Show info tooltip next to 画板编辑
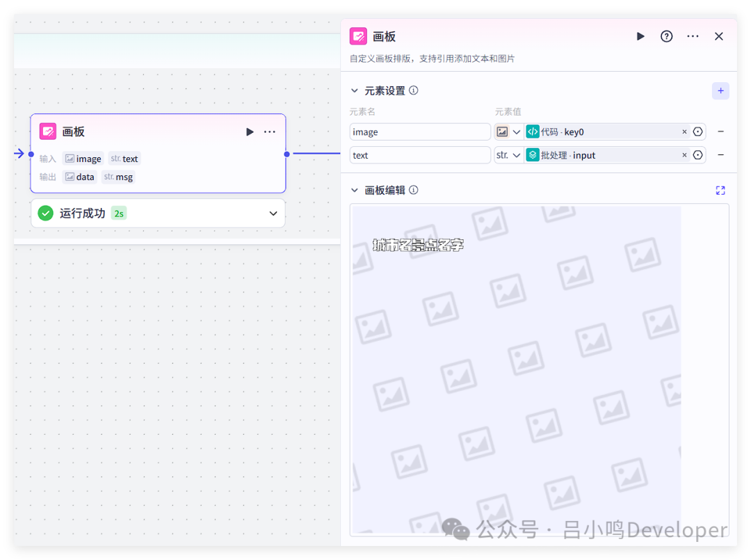 pos(414,190)
